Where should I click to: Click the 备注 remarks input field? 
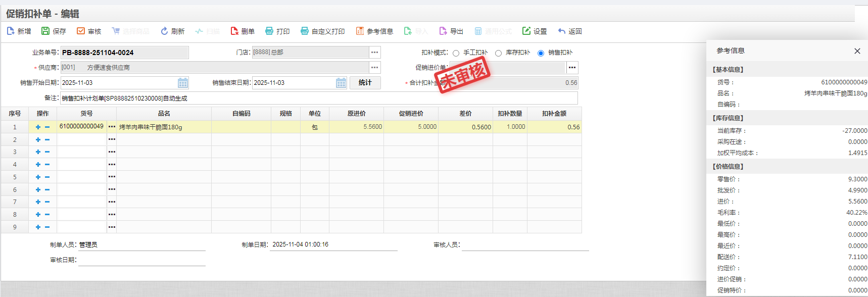[x=318, y=98]
